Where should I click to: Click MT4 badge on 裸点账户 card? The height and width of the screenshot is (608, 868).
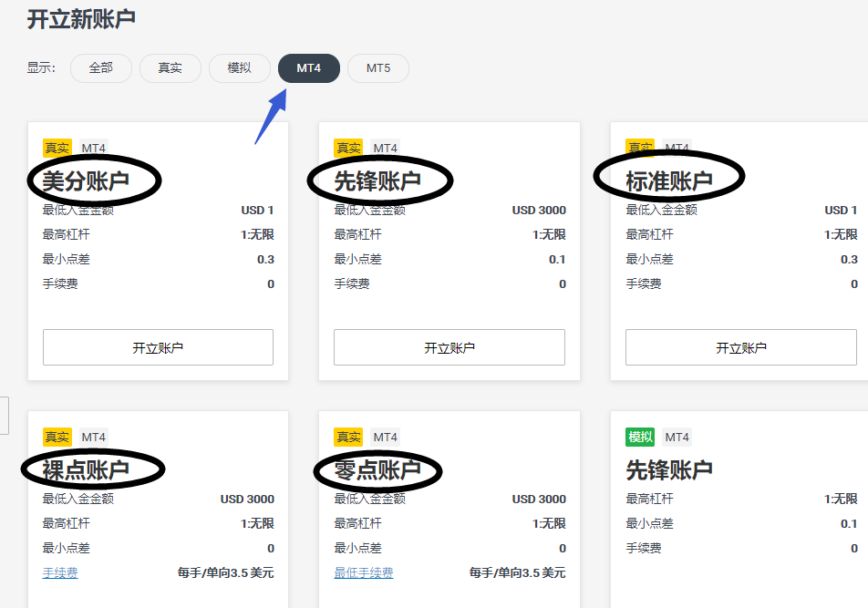tap(94, 438)
